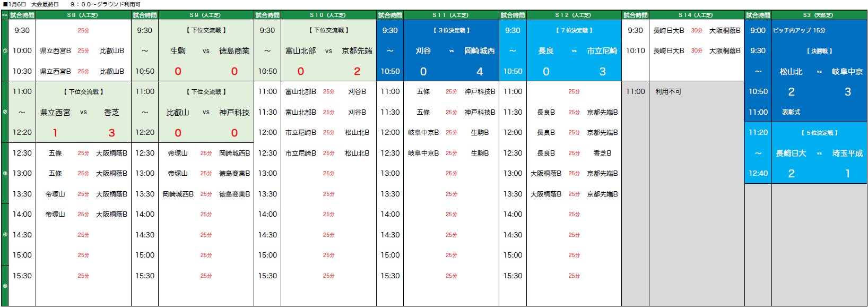Select 京都先端 in the S10 exchange match

357,51
